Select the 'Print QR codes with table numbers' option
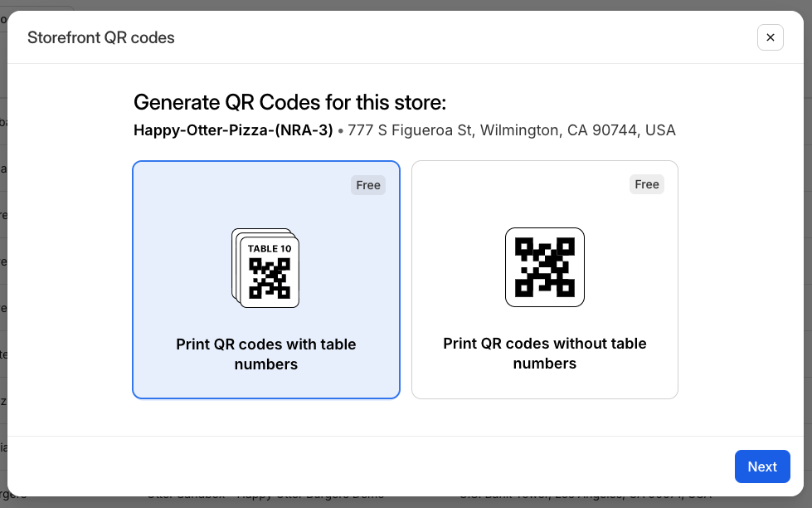 pos(265,279)
